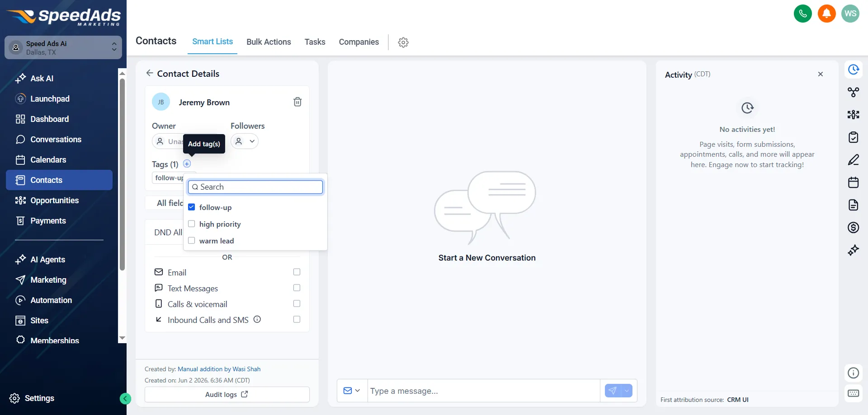Check the high priority tag
This screenshot has width=868, height=415.
coord(192,224)
